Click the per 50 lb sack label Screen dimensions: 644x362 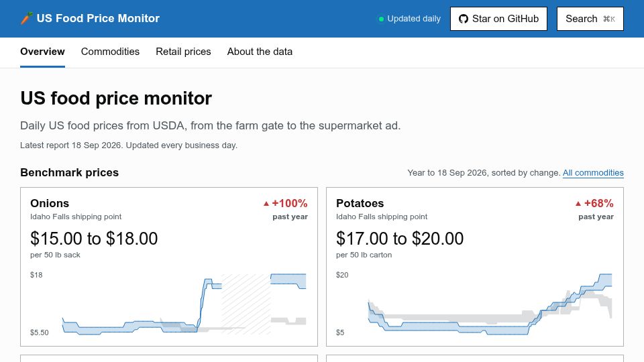pyautogui.click(x=55, y=255)
